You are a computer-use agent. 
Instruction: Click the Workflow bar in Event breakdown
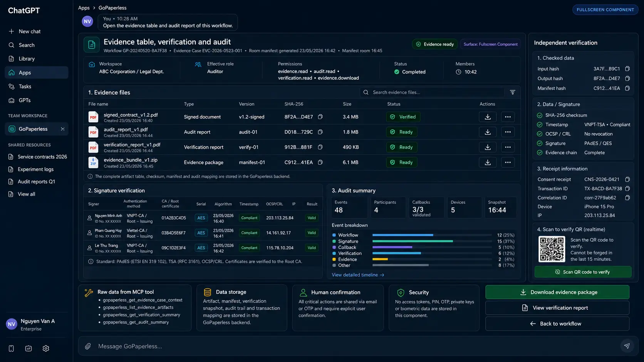click(402, 235)
